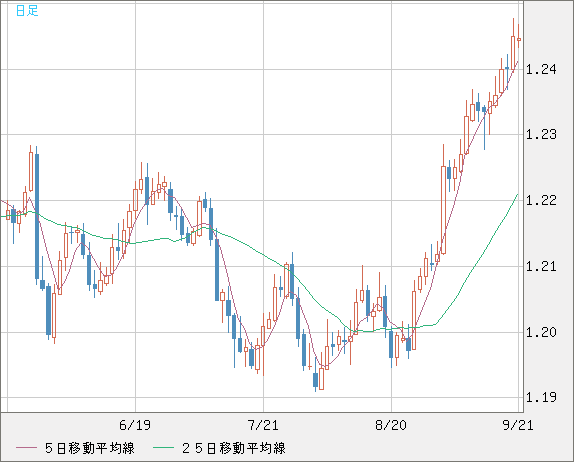Click the 1.20 price axis label

541,332
